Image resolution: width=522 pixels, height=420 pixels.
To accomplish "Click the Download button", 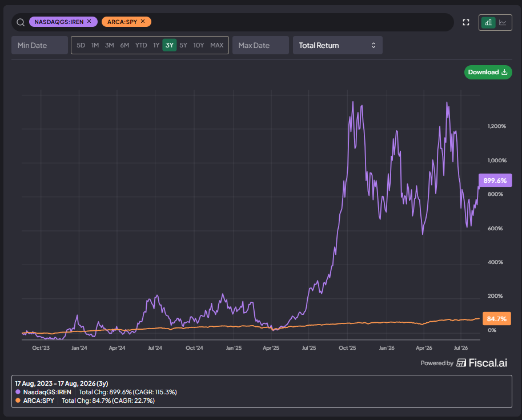I will tap(488, 72).
